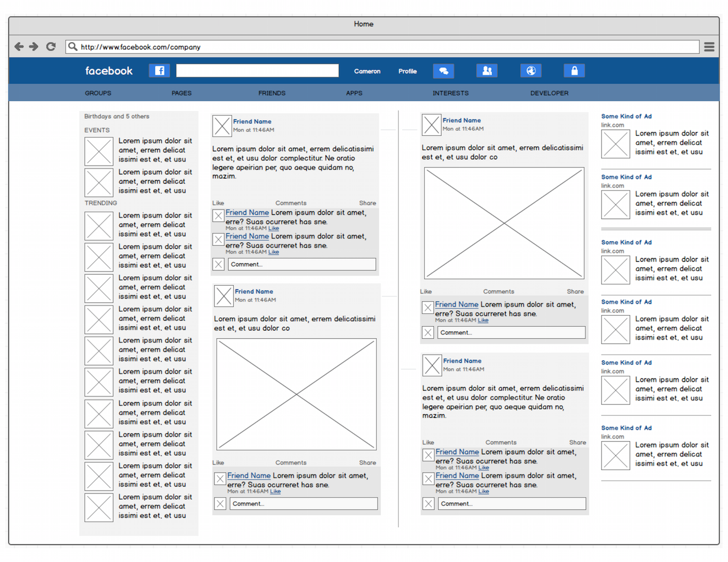The height and width of the screenshot is (562, 728).
Task: Click the lock privacy icon
Action: point(574,71)
